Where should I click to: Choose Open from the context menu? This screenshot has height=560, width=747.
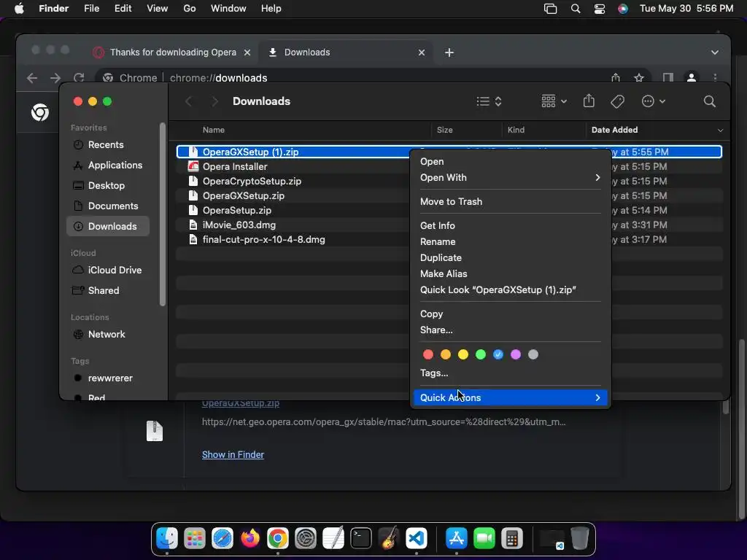click(510, 161)
